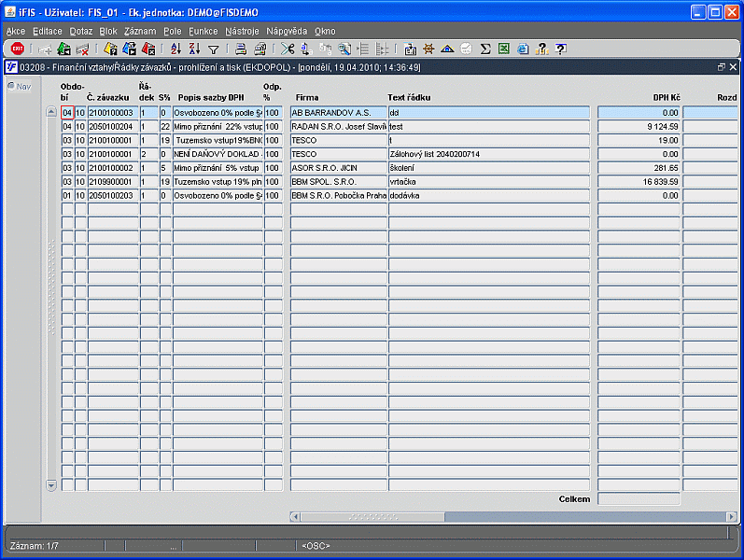The height and width of the screenshot is (560, 744).
Task: Click the execute query icon
Action: point(129,49)
